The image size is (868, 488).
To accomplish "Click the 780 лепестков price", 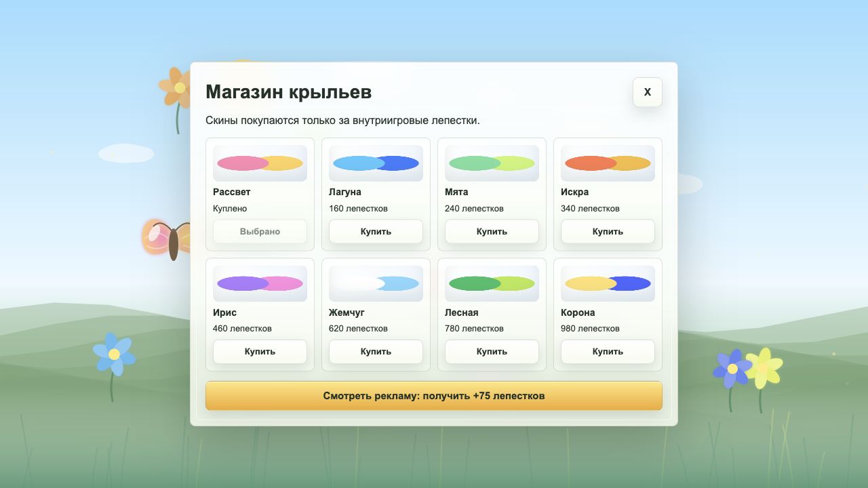I will point(474,328).
